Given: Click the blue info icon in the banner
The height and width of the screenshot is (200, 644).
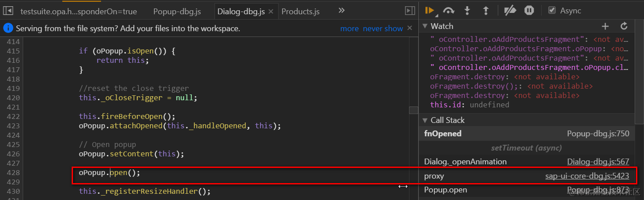Looking at the screenshot, I should pyautogui.click(x=8, y=29).
